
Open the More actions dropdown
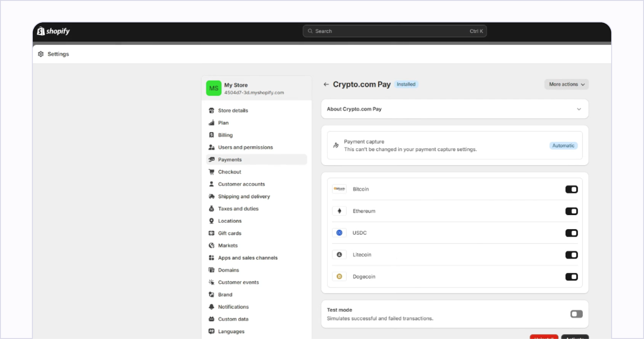point(566,84)
